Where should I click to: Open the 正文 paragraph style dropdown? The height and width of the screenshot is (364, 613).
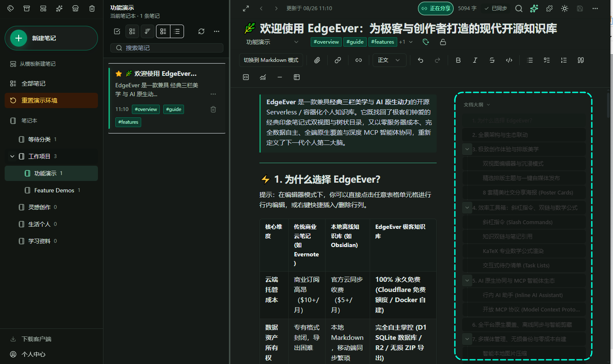coord(389,60)
